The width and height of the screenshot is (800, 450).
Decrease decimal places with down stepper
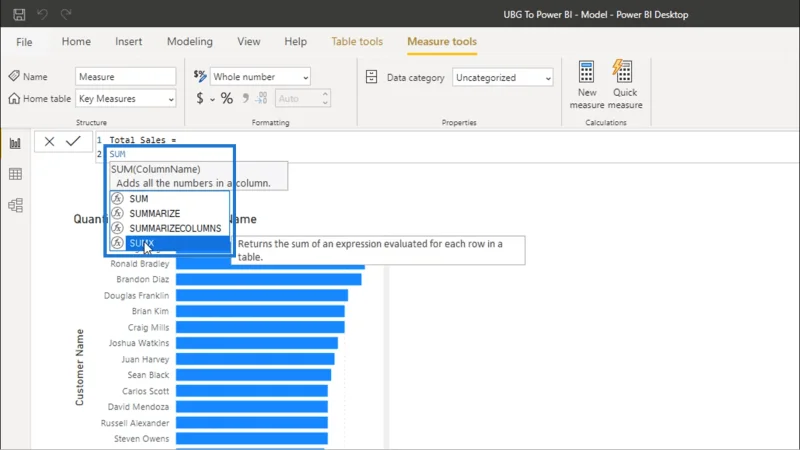click(x=325, y=103)
